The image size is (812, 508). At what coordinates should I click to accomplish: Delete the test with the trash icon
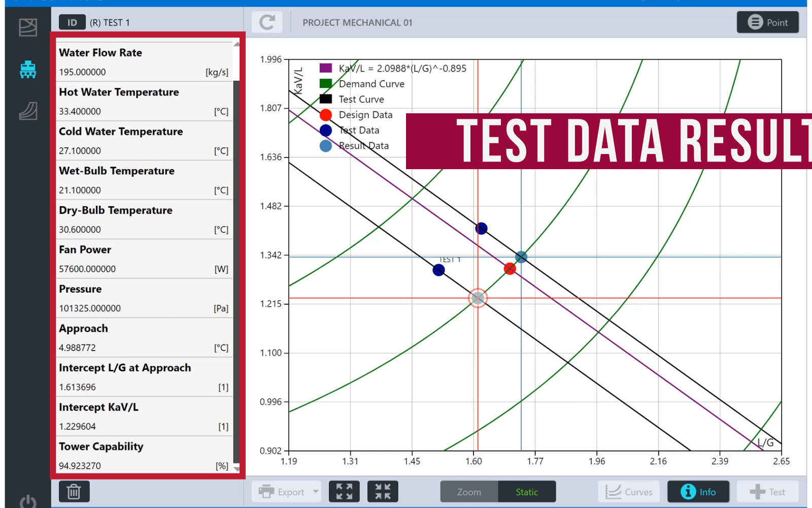tap(74, 492)
